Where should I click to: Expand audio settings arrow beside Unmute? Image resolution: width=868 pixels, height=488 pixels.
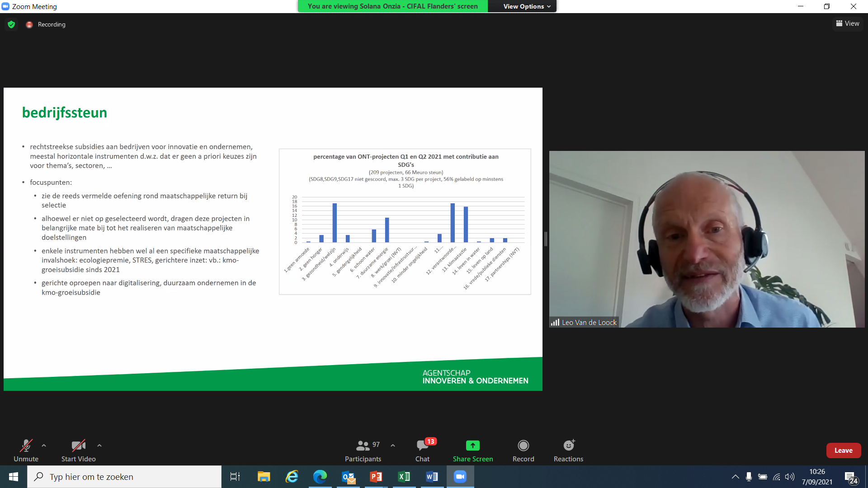point(44,446)
